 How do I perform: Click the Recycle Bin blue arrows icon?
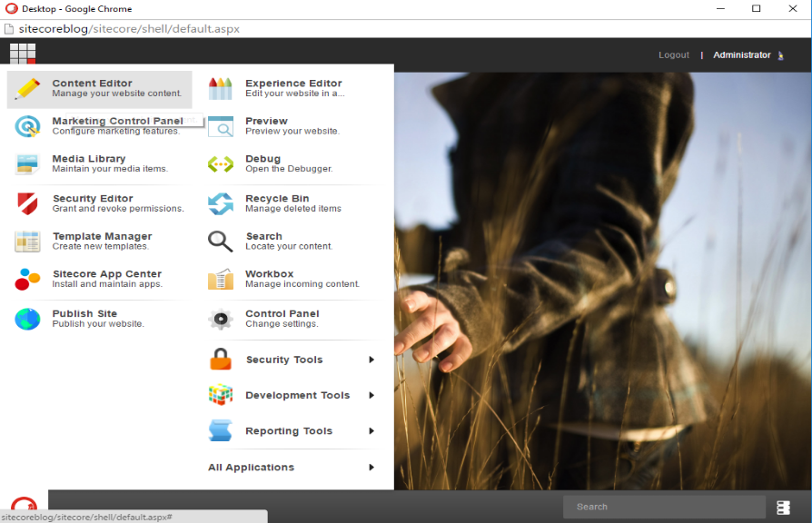click(221, 203)
